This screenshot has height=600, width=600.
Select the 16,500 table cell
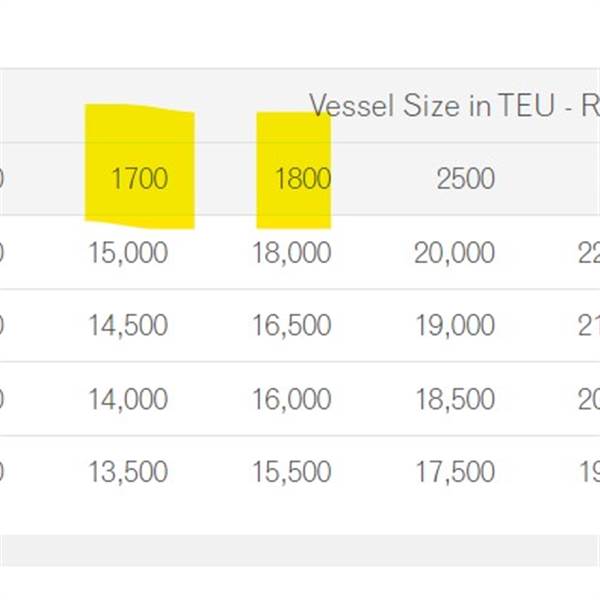tap(291, 326)
